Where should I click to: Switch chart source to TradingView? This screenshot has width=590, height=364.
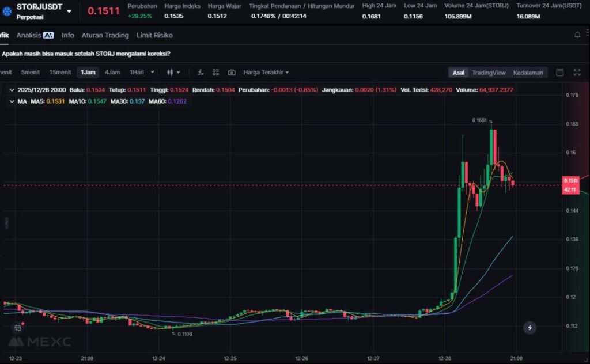coord(489,73)
